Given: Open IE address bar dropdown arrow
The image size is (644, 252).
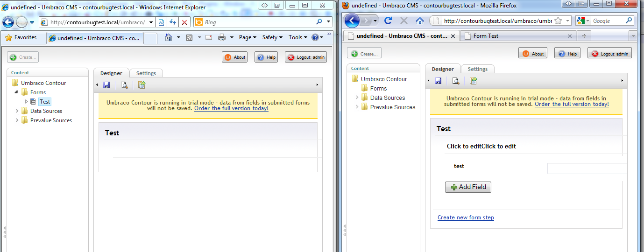Looking at the screenshot, I should coord(151,22).
